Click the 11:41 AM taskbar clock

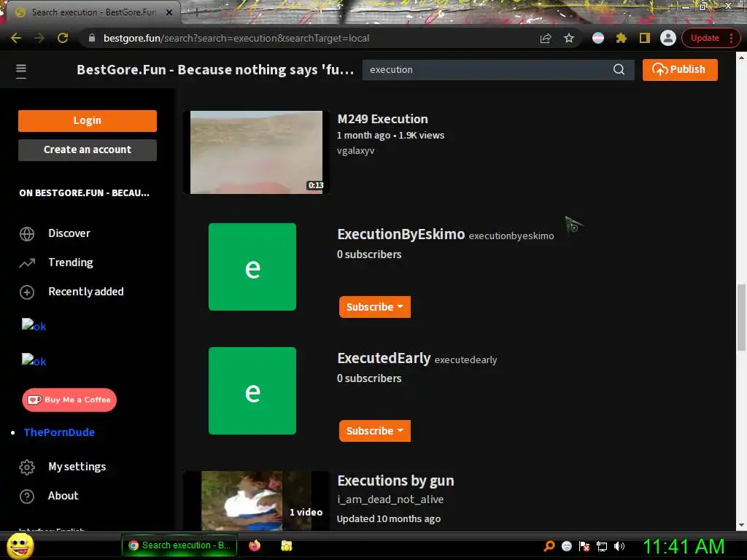point(683,546)
